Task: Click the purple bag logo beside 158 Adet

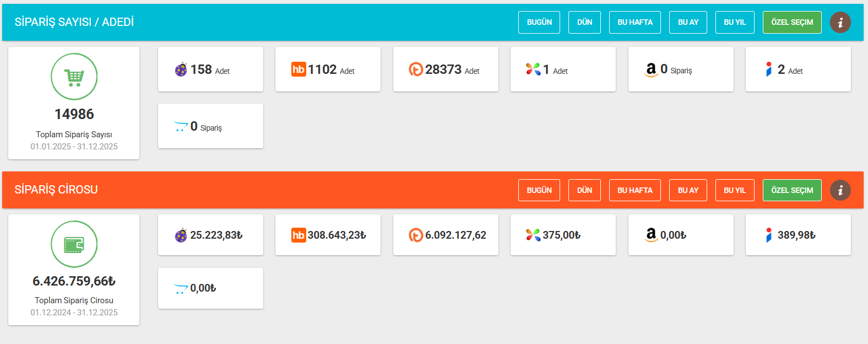Action: tap(181, 69)
